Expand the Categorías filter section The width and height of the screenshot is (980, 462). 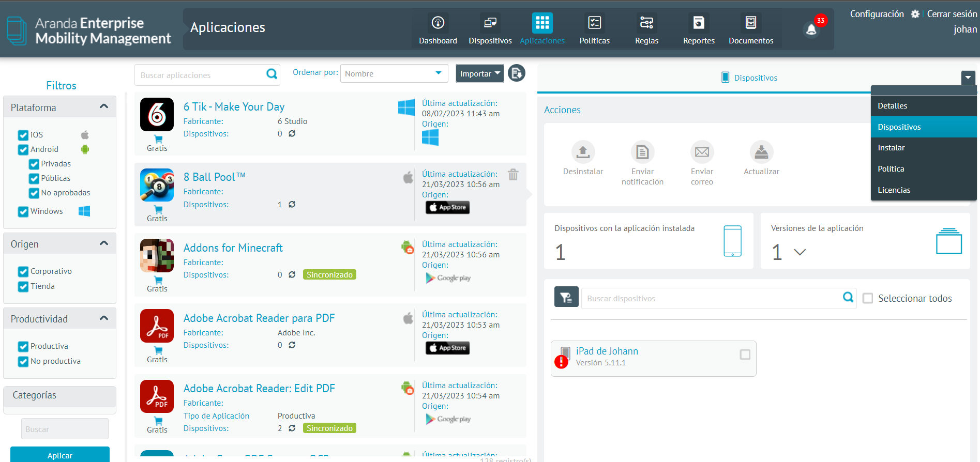point(60,395)
